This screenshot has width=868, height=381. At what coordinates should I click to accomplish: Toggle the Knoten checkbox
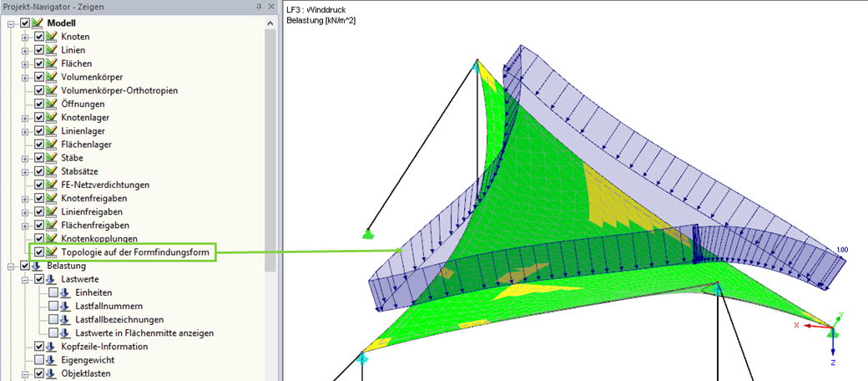(x=38, y=37)
